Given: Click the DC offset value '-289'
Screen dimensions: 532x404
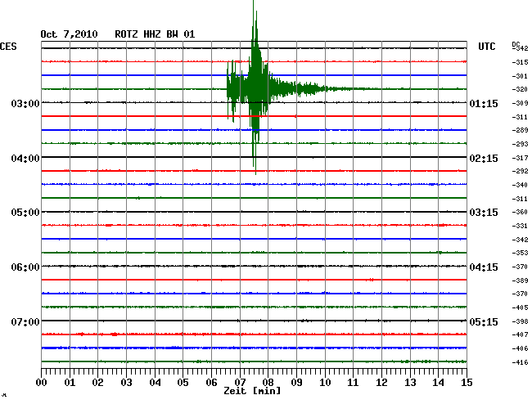Looking at the screenshot, I should pyautogui.click(x=520, y=130).
